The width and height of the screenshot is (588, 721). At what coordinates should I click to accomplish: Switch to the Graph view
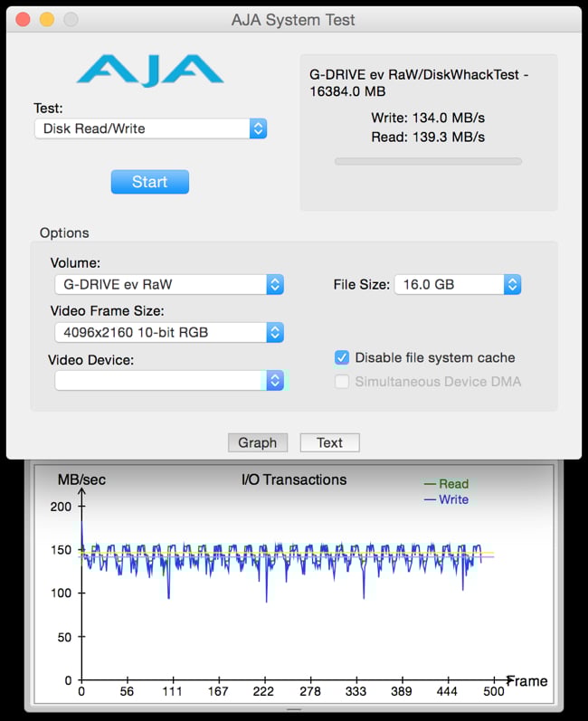coord(258,442)
